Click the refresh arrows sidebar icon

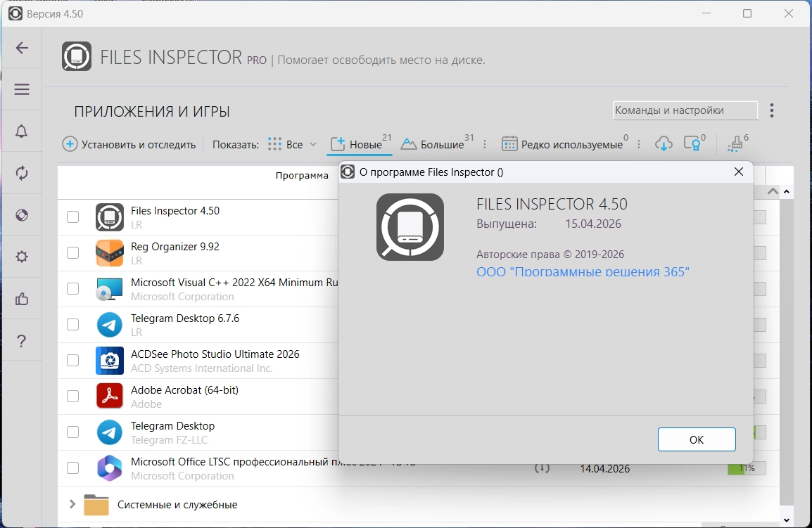point(22,173)
